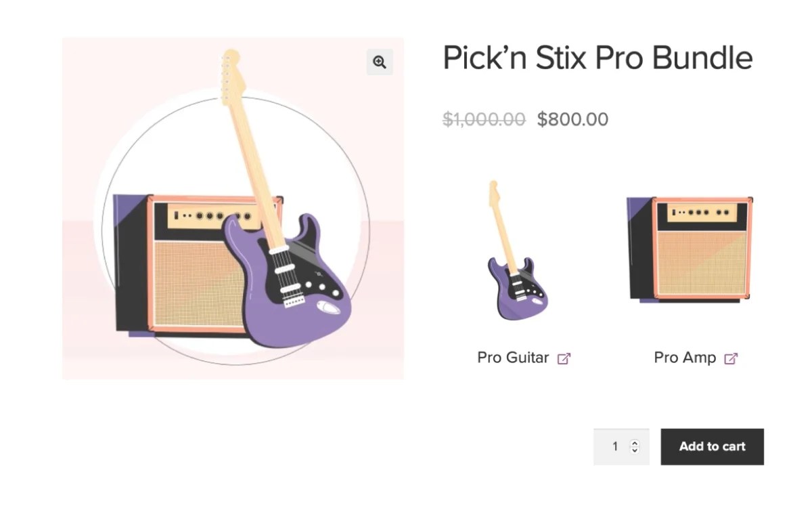This screenshot has height=508, width=812.
Task: Open the Pro Amp product page link
Action: pos(684,357)
